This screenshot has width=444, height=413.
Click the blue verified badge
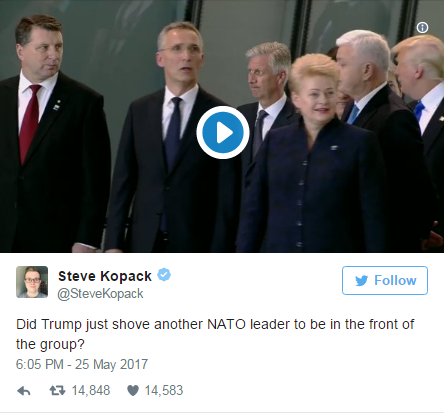pos(164,275)
